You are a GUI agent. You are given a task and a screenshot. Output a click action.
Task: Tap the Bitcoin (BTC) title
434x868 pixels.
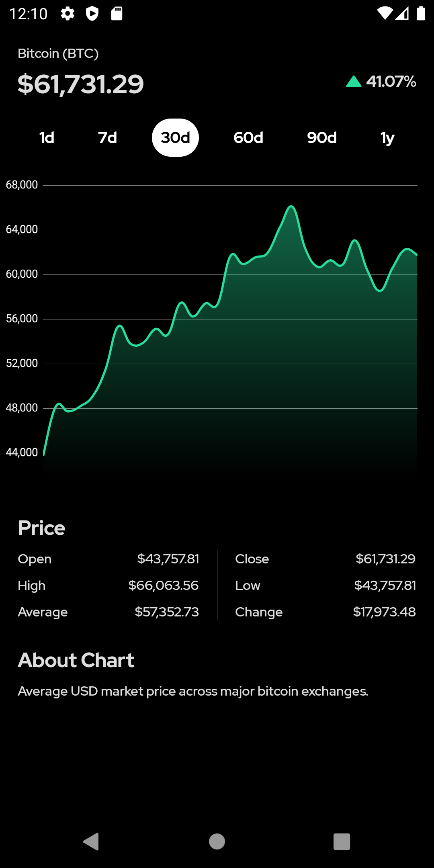pos(58,53)
